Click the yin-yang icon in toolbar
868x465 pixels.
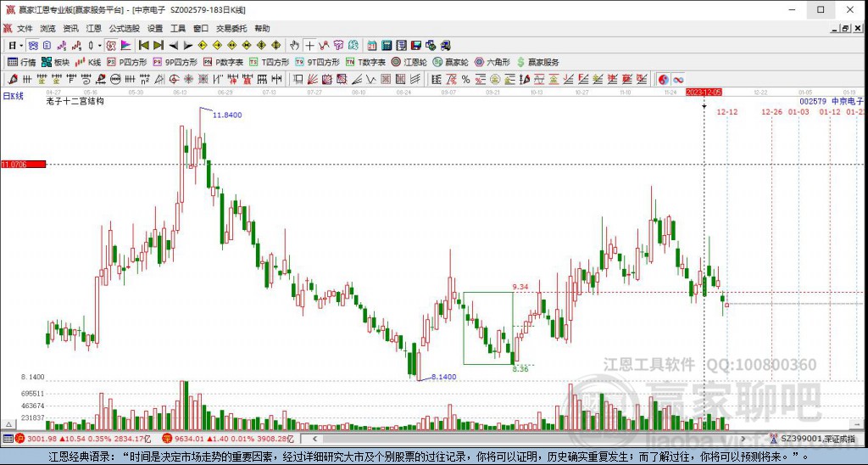coord(663,79)
